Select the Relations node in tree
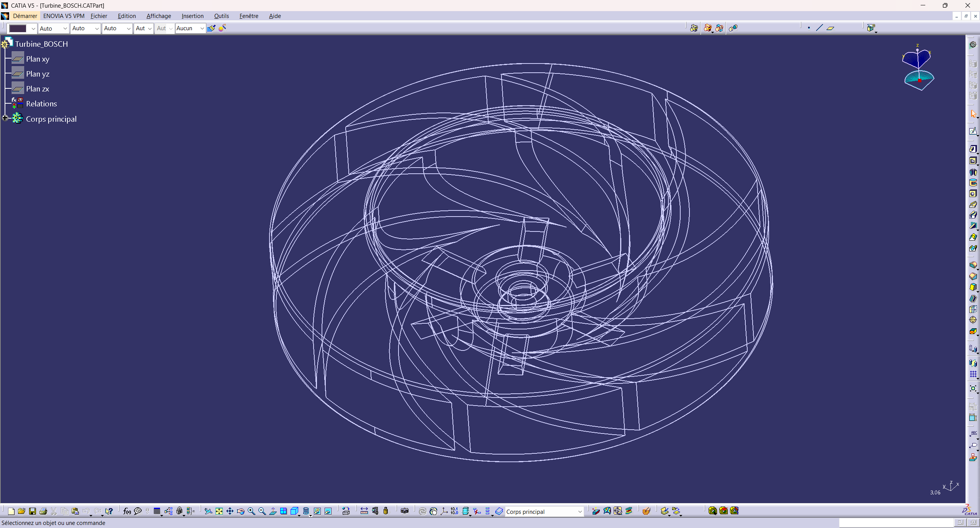980x528 pixels. [41, 104]
